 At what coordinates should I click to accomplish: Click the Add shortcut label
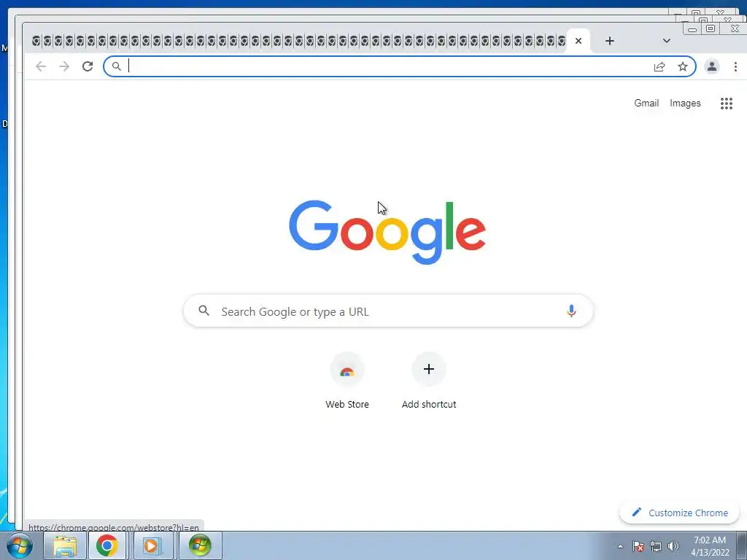[429, 404]
